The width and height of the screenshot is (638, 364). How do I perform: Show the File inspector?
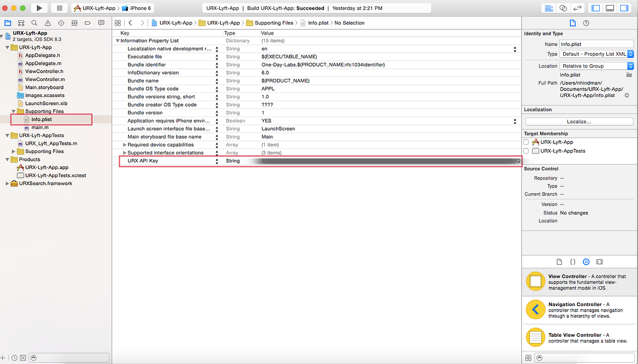coord(573,23)
